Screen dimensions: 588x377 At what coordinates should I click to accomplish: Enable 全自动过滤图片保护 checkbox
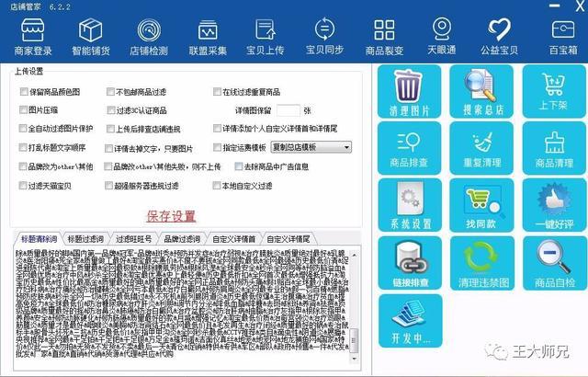click(x=23, y=129)
